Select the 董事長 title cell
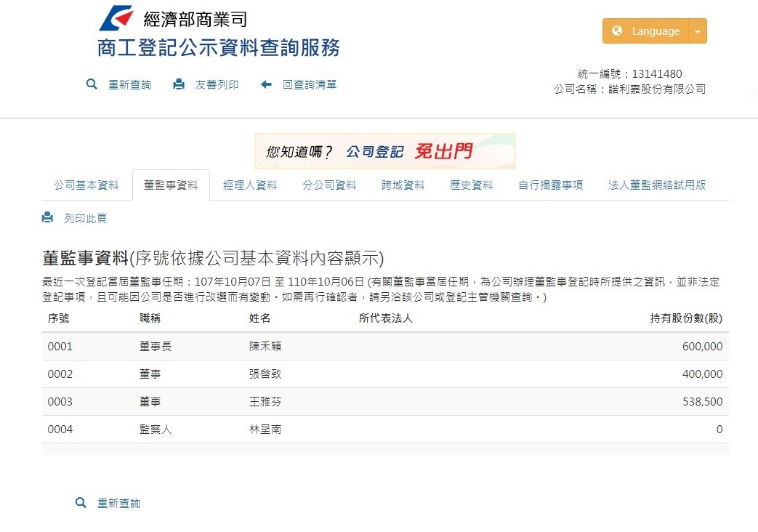Viewport: 758px width, 532px height. [x=156, y=346]
